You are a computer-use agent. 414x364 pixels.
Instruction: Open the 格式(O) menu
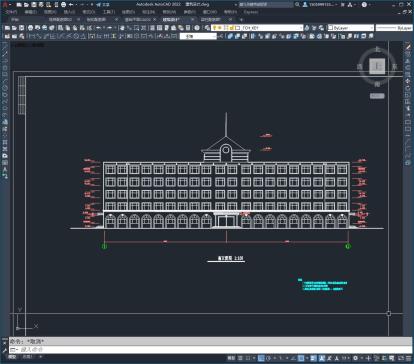point(89,12)
